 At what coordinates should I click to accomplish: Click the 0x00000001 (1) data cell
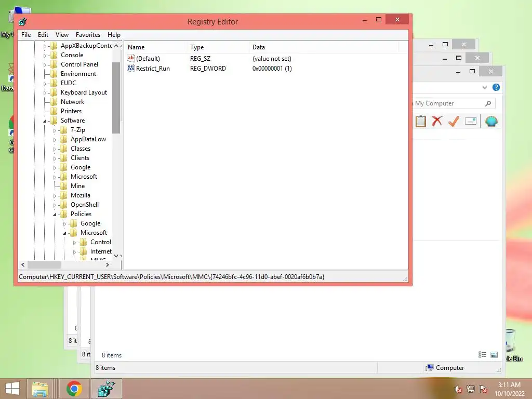(x=272, y=68)
